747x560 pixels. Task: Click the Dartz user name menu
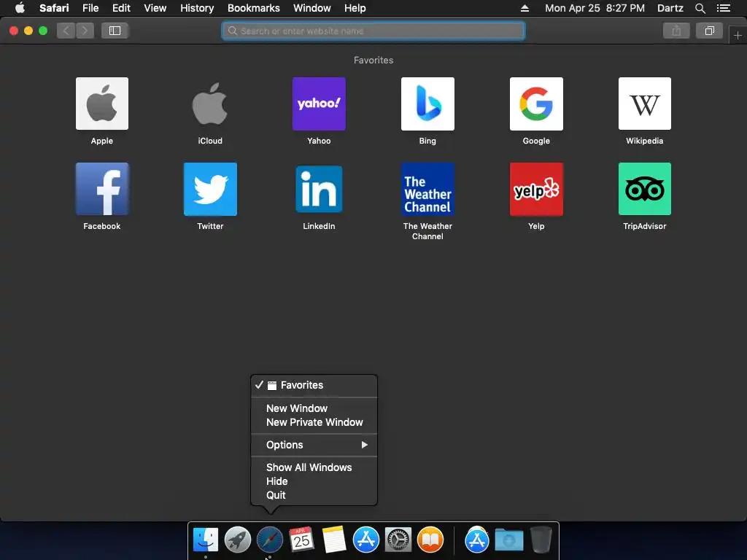click(x=670, y=8)
